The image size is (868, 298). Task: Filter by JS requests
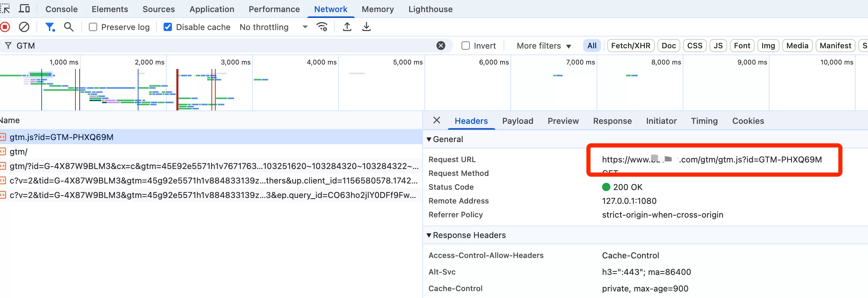coord(718,46)
